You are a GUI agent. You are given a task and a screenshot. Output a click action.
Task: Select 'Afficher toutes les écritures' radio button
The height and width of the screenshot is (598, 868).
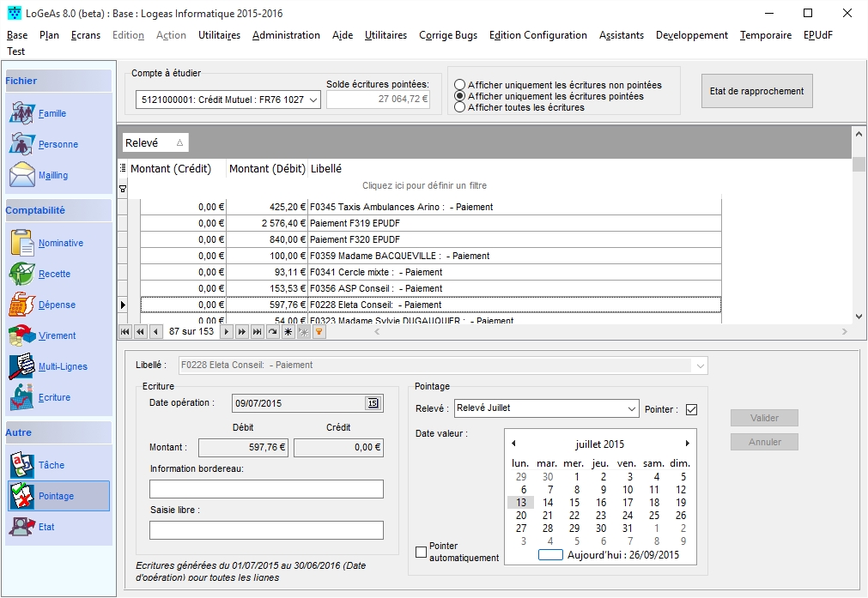pos(460,107)
